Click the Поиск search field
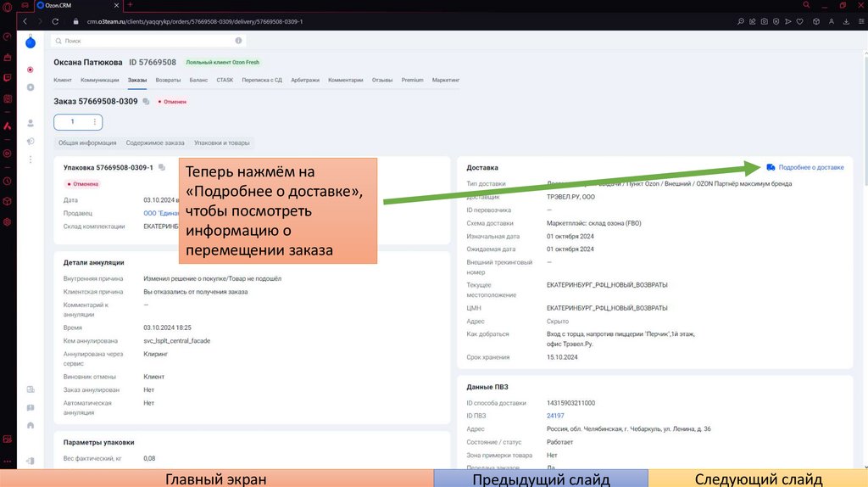Screen dimensions: 868x487 click(148, 41)
